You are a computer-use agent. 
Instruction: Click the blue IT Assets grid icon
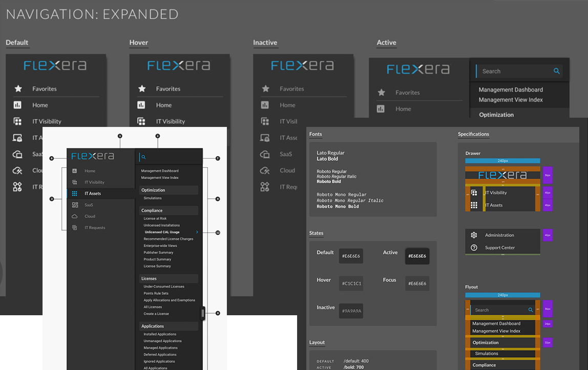click(75, 193)
